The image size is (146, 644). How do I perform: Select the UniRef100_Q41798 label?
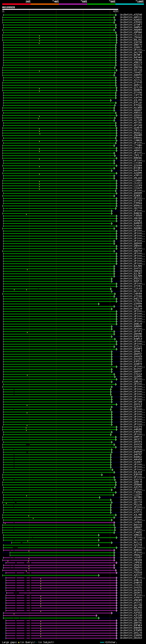coord(131,53)
